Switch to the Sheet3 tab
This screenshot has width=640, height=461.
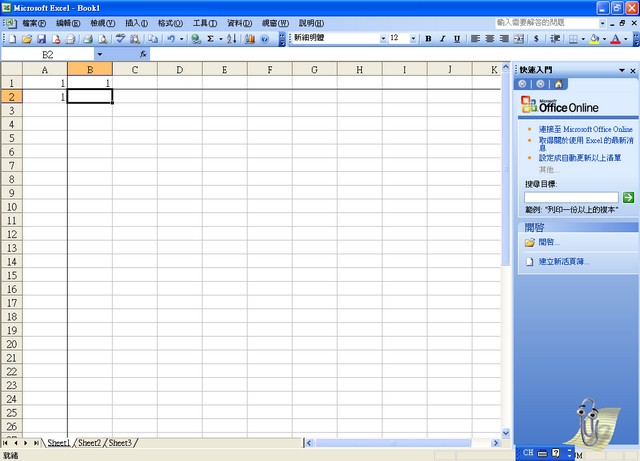[x=120, y=443]
